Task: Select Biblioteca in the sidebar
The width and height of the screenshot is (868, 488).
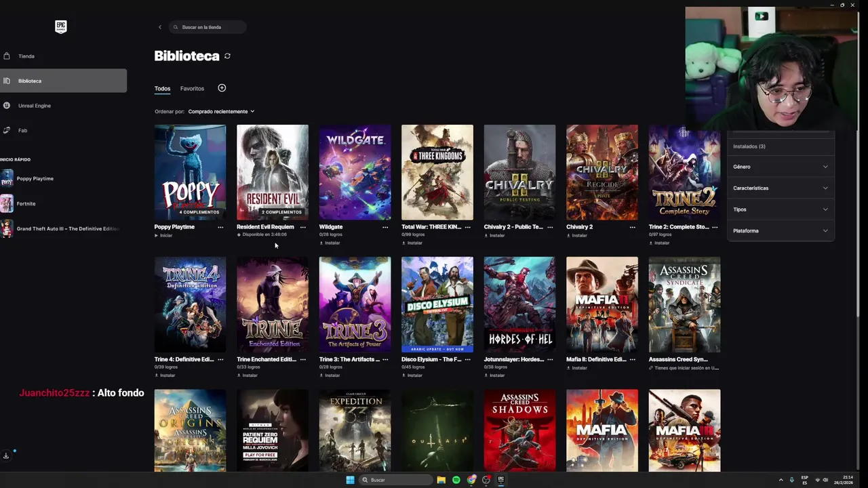Action: coord(63,81)
